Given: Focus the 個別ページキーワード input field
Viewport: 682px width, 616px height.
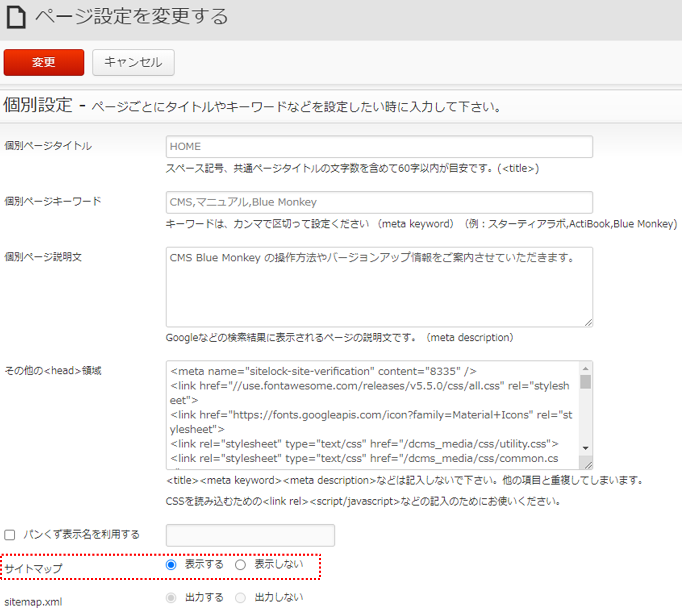Looking at the screenshot, I should point(379,202).
